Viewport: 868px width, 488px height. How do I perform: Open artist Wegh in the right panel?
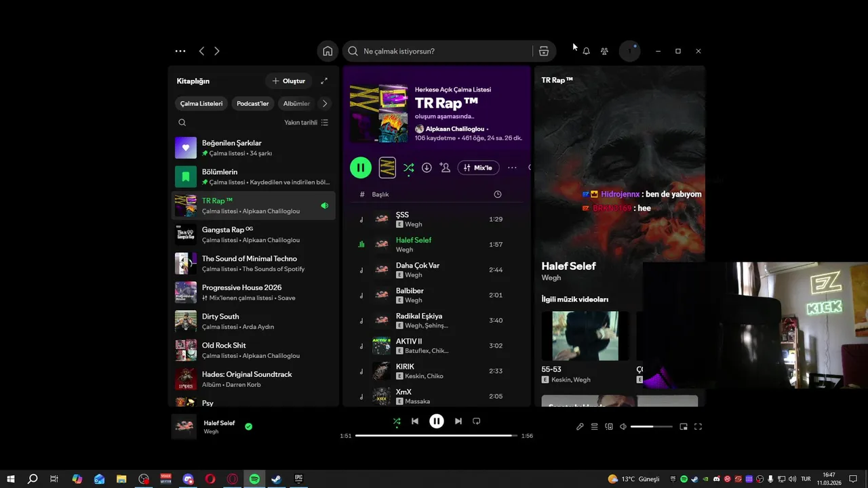(x=551, y=278)
